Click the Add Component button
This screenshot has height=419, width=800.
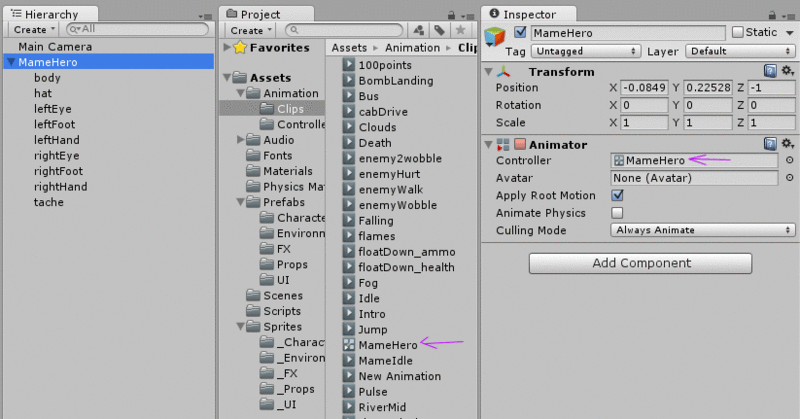point(640,263)
